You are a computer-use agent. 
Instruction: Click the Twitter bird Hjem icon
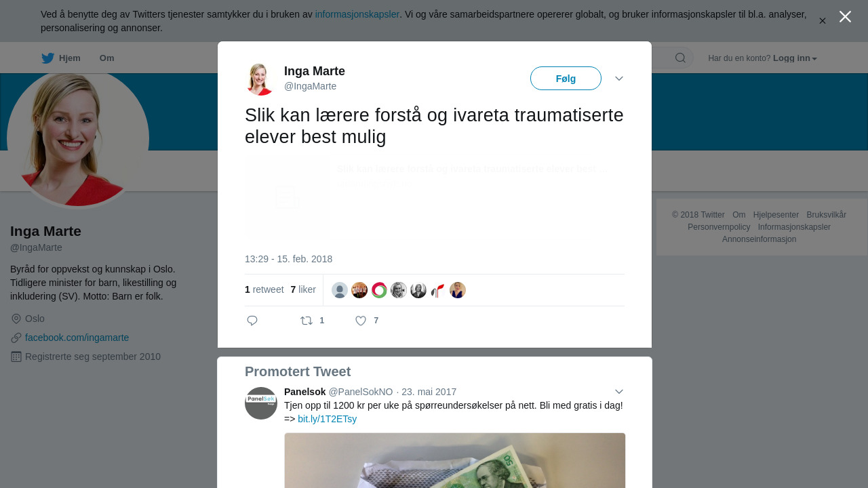[x=48, y=58]
